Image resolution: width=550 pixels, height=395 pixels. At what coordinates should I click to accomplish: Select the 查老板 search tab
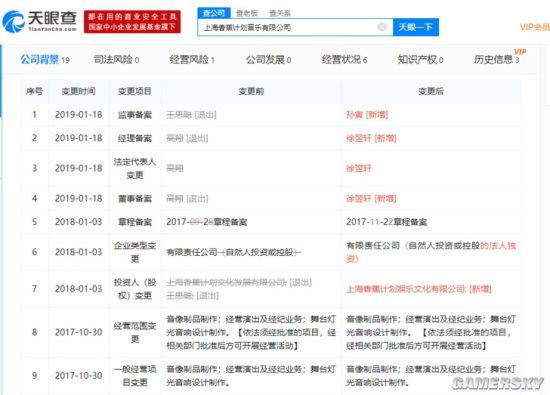(247, 13)
